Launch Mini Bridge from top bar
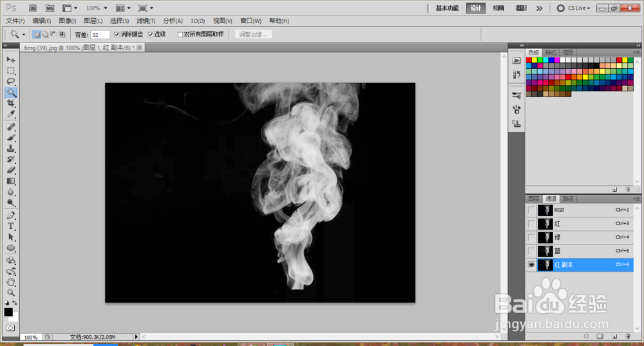The height and width of the screenshot is (346, 644). 50,8
